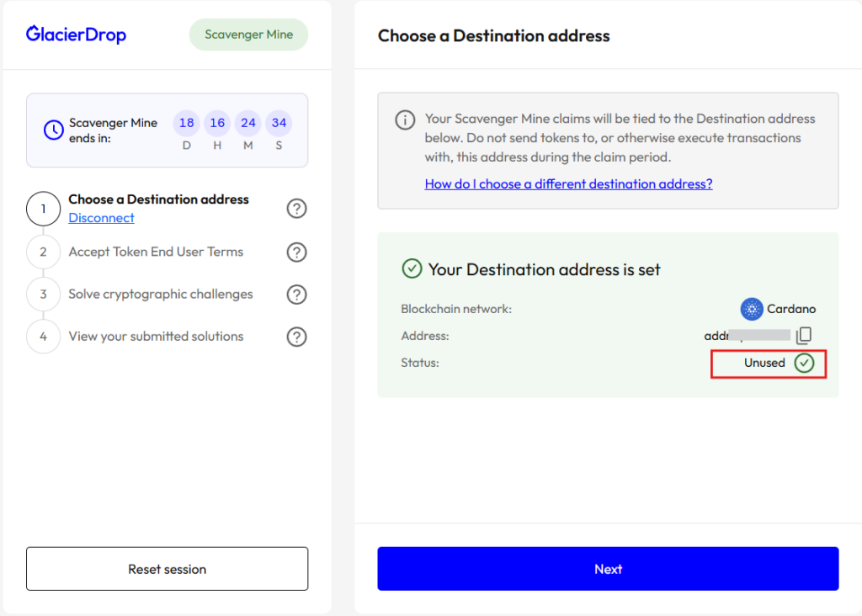Click help icon beside View your submitted solutions
The width and height of the screenshot is (862, 616).
(x=296, y=337)
